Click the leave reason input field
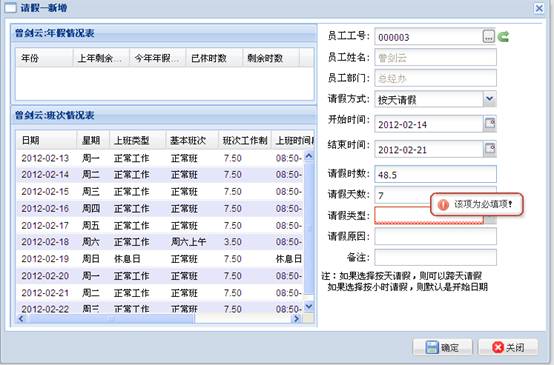The width and height of the screenshot is (554, 365). click(435, 236)
